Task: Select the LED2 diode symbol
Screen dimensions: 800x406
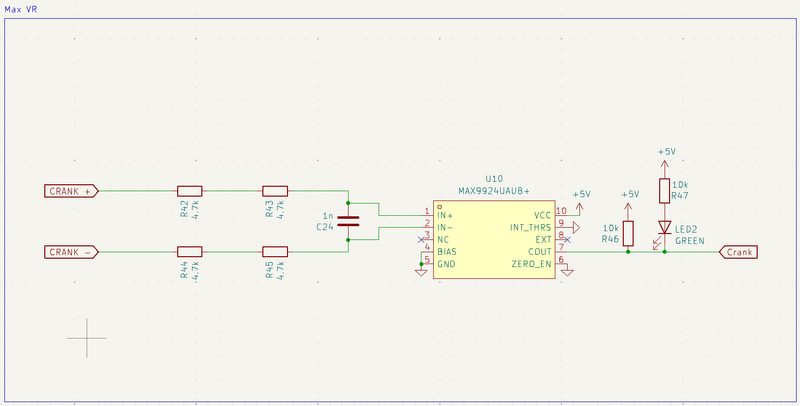Action: click(x=664, y=227)
